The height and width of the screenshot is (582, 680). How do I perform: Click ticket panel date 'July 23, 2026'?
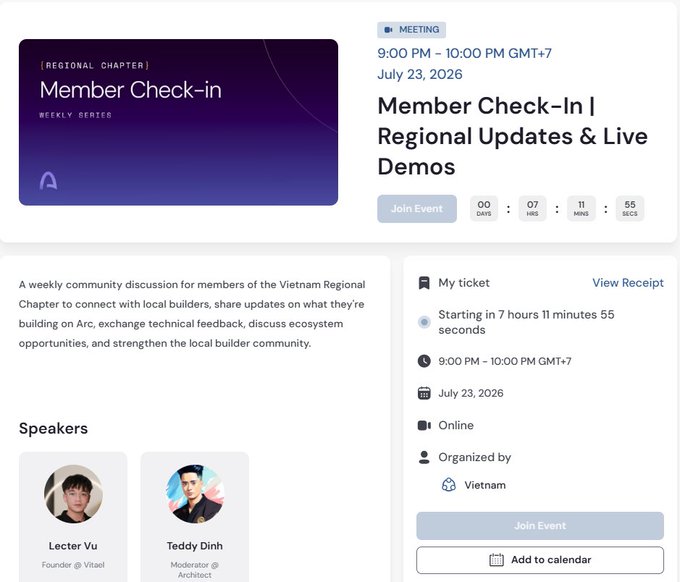[x=471, y=393]
